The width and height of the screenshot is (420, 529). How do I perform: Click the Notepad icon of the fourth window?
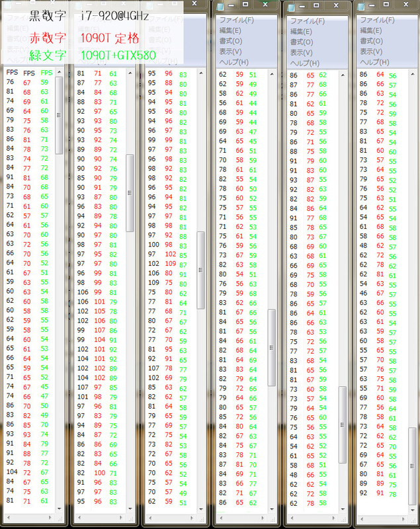[x=221, y=6]
